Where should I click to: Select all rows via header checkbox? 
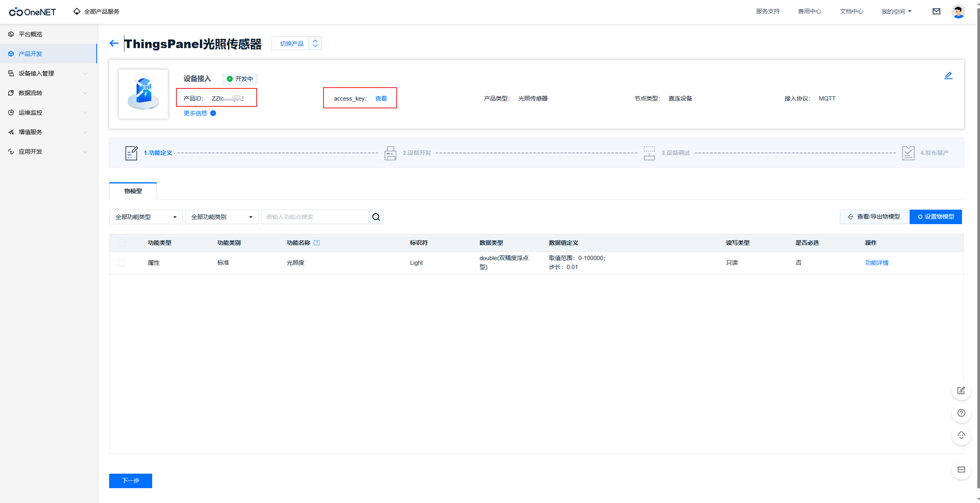click(122, 243)
